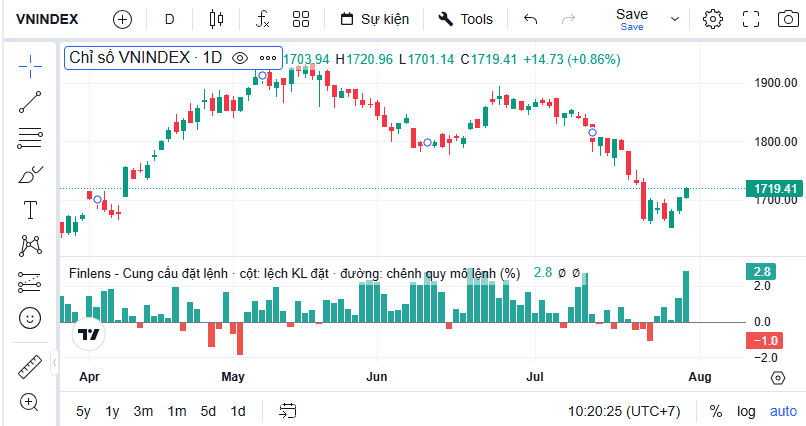Viewport: 806px width, 426px height.
Task: Toggle VNINDEX series visibility eye
Action: (240, 58)
